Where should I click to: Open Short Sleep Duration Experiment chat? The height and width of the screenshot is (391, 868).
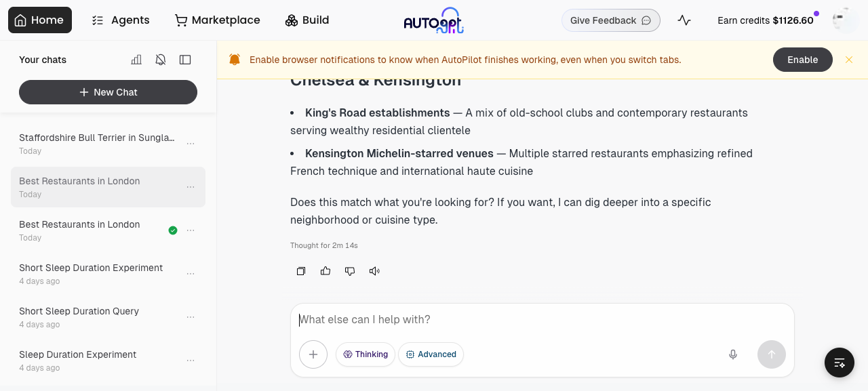97,274
